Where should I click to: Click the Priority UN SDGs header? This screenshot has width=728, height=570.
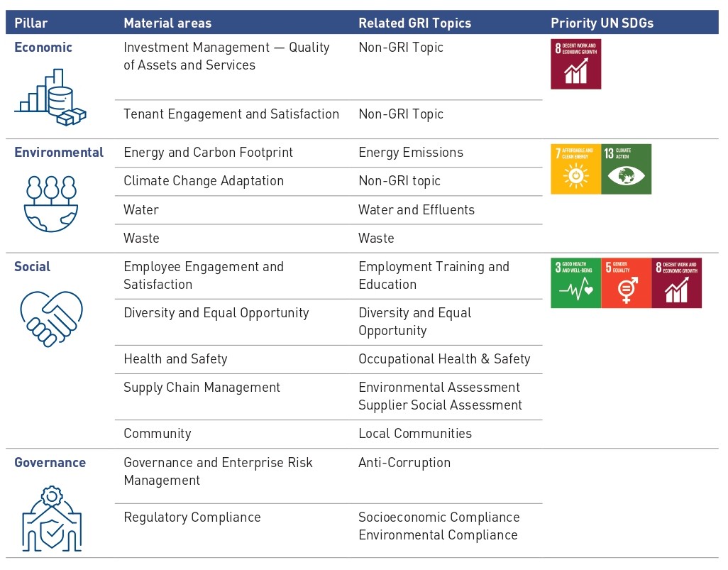(603, 23)
